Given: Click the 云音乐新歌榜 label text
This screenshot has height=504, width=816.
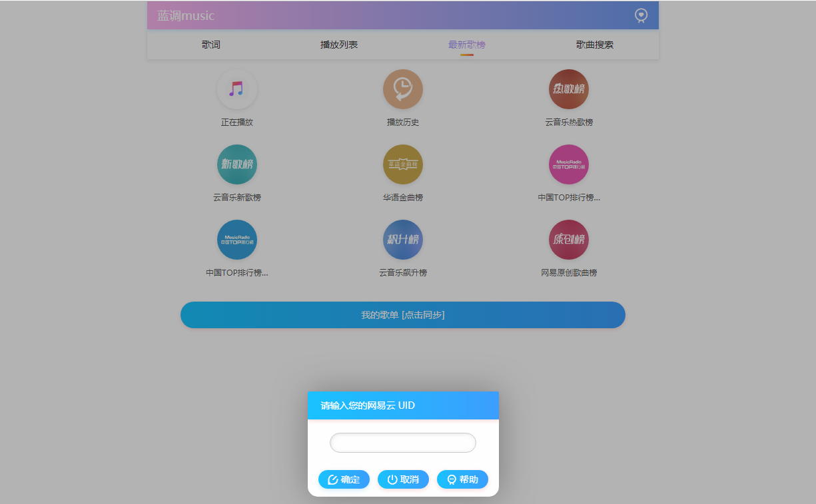Looking at the screenshot, I should [237, 198].
